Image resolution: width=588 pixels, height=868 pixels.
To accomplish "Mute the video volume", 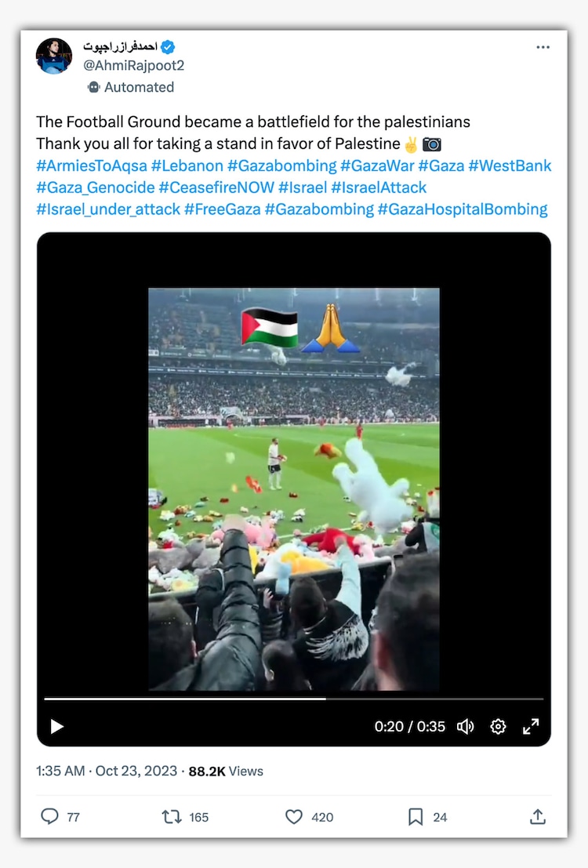I will 465,726.
